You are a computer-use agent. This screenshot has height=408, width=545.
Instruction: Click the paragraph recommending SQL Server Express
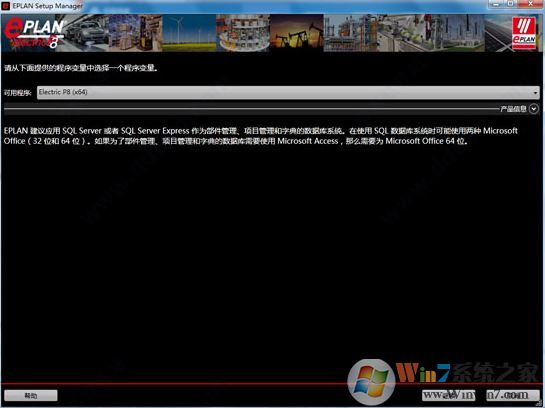(261, 136)
